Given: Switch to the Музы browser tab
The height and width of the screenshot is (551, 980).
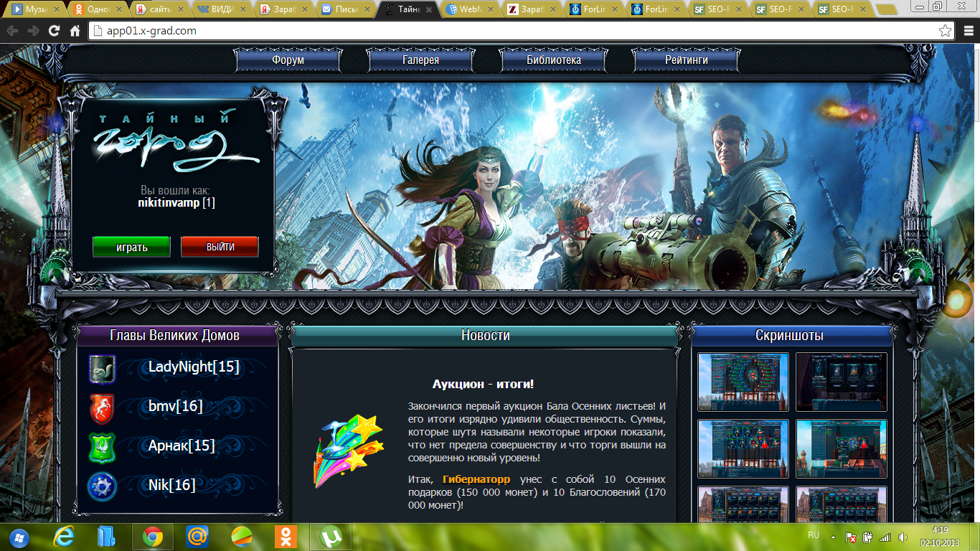Looking at the screenshot, I should [x=35, y=10].
